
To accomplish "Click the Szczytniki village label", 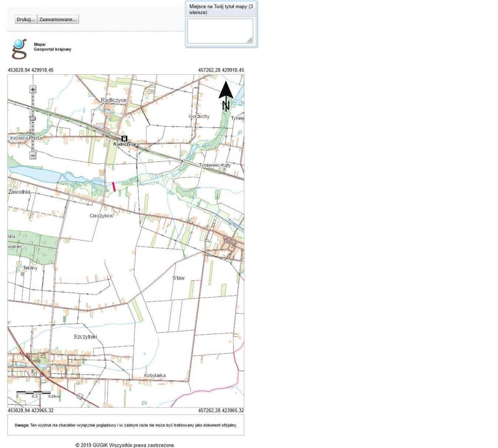I will pos(85,336).
